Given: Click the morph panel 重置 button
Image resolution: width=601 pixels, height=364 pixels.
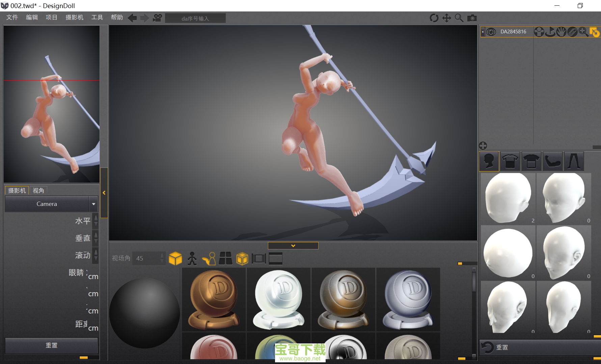Looking at the screenshot, I should pos(540,347).
